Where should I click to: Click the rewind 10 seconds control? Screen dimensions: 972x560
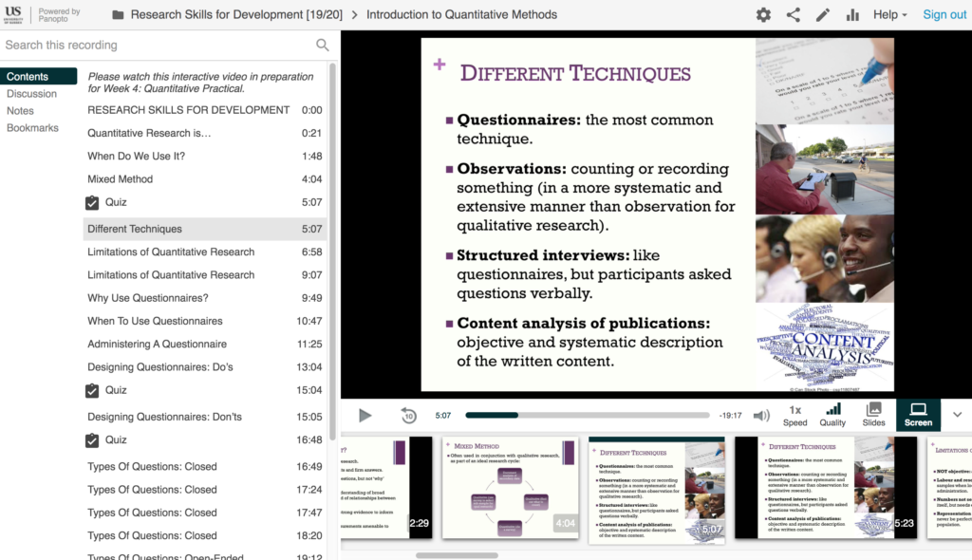click(406, 415)
